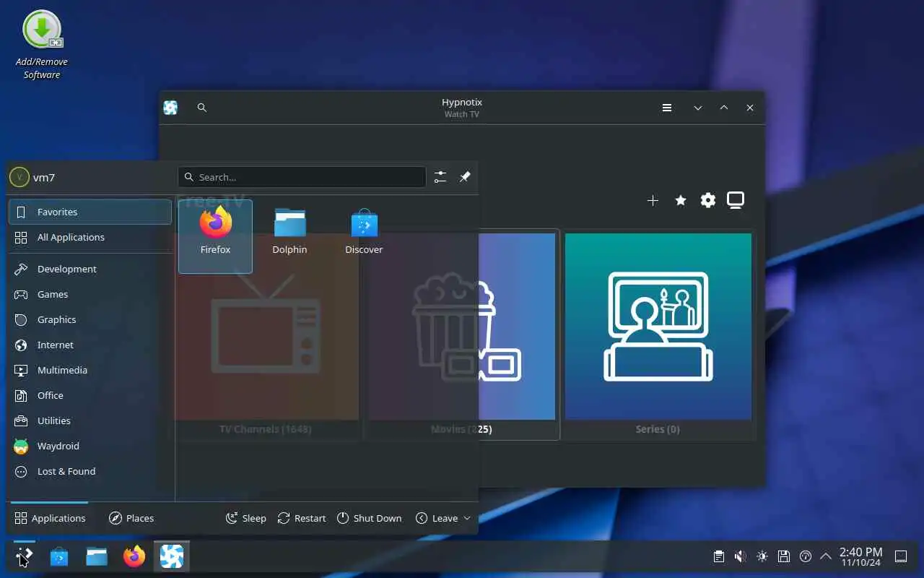924x578 pixels.
Task: Launch Discover from Favorites grid
Action: pyautogui.click(x=364, y=236)
